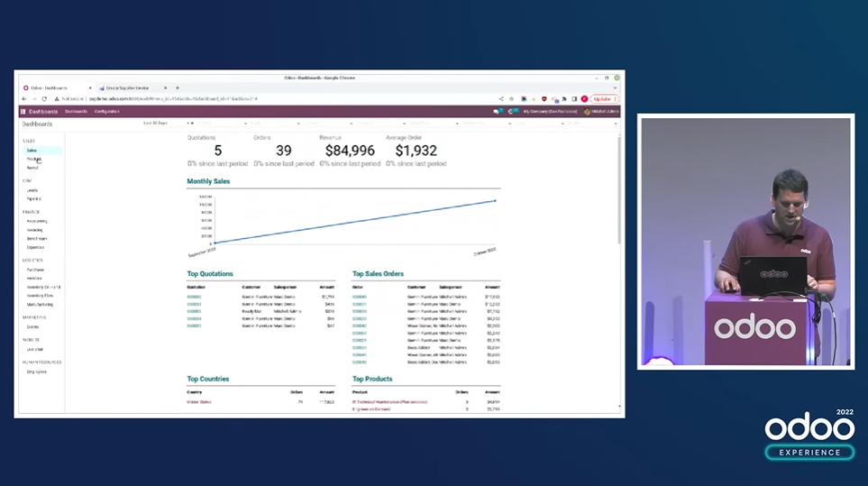Click the browser reload page icon
This screenshot has height=486, width=868.
tap(44, 98)
